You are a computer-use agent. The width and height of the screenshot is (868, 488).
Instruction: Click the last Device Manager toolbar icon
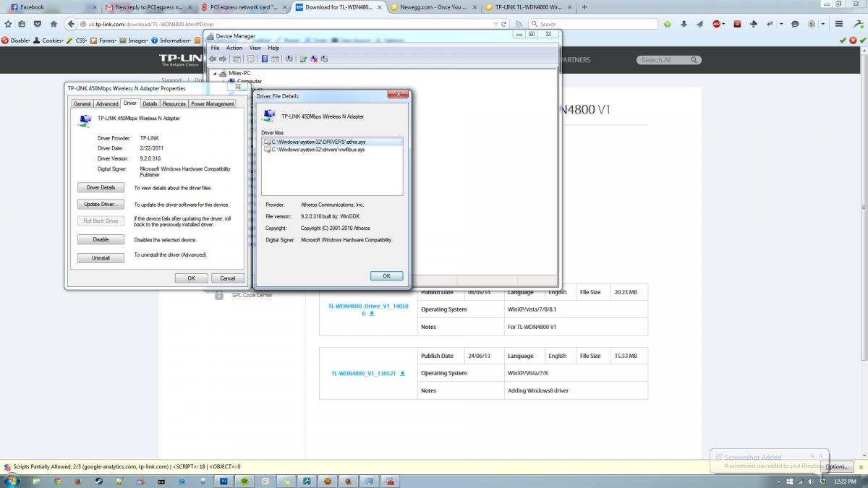tap(324, 59)
